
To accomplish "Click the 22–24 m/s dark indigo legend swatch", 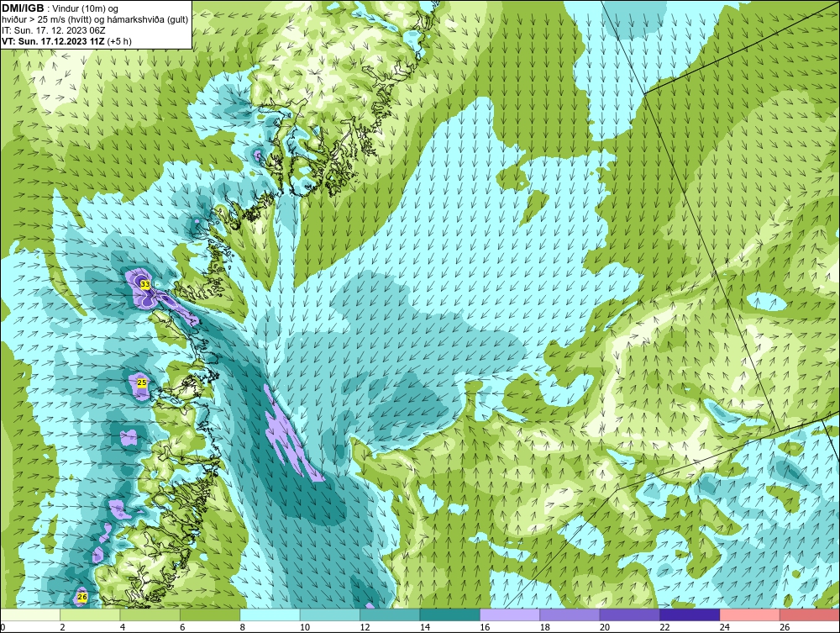I will click(690, 615).
